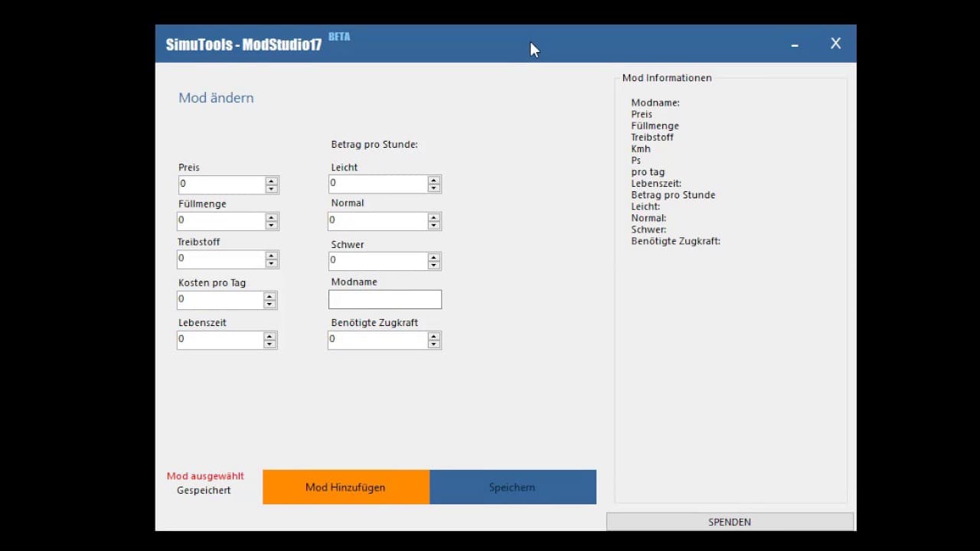Screen dimensions: 980x551
Task: Click the red Mod ausgewählt status text
Action: click(205, 476)
